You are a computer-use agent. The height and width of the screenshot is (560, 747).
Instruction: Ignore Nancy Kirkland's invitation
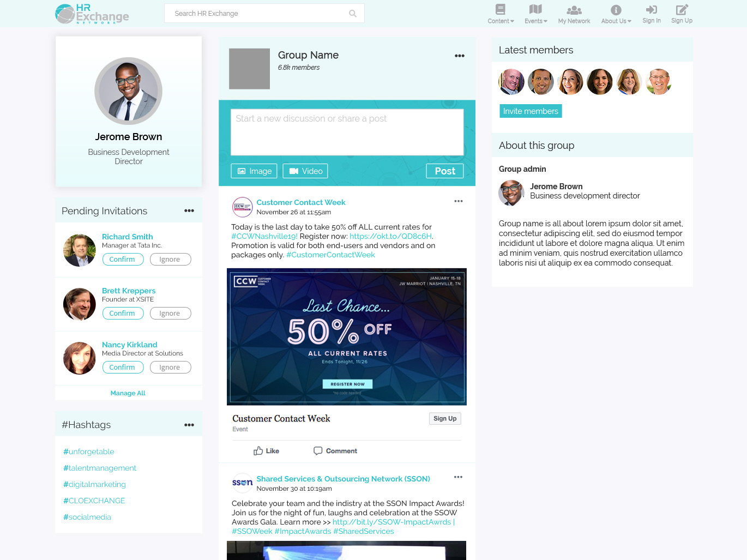pyautogui.click(x=170, y=368)
